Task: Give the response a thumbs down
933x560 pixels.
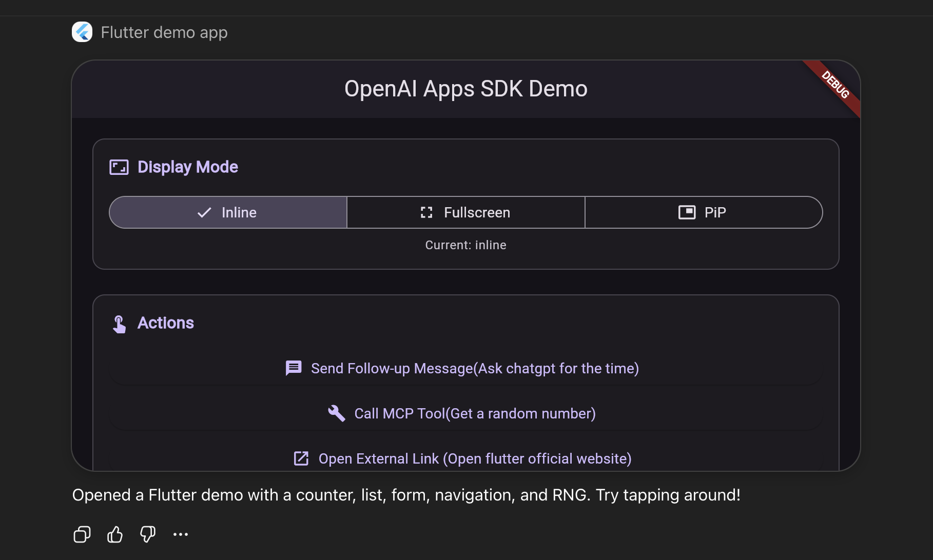Action: coord(148,534)
